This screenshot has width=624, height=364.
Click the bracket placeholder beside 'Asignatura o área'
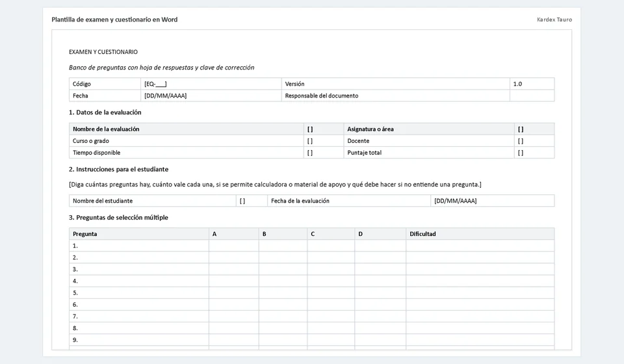[534, 129]
